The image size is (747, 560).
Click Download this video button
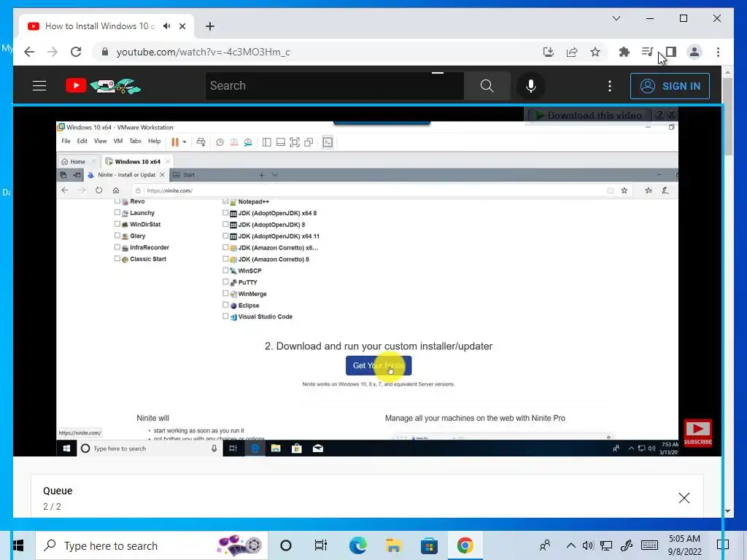coord(589,115)
